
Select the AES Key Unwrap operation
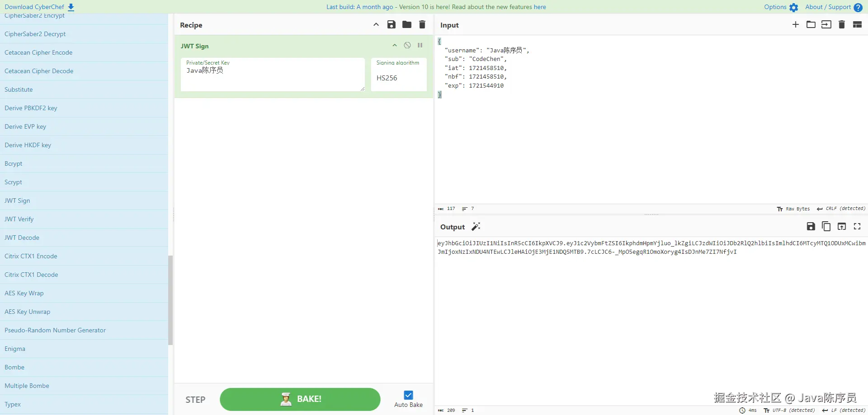(84, 312)
